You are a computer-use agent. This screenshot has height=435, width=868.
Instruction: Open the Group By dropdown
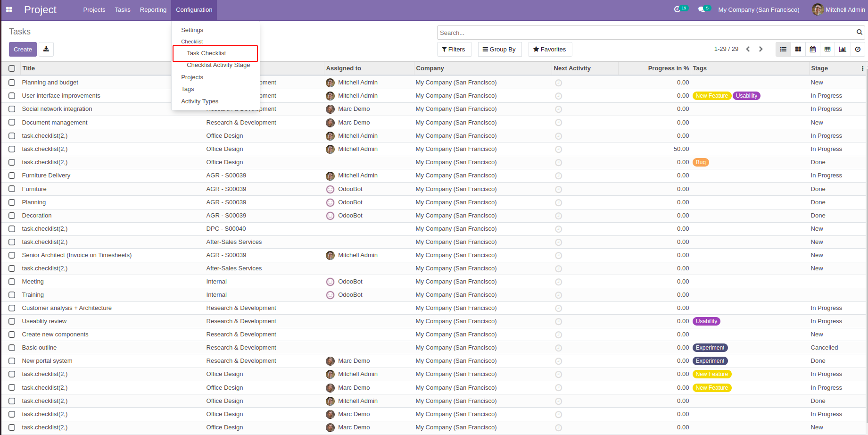point(499,49)
